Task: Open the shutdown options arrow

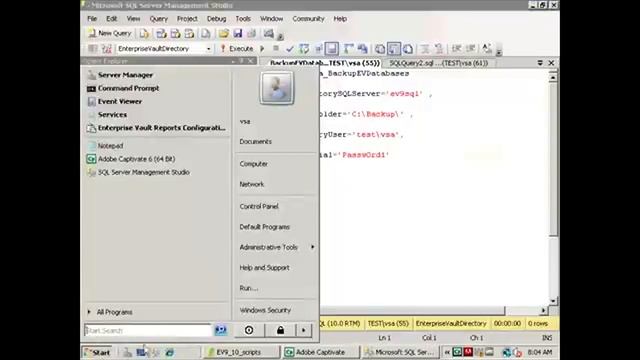Action: (304, 330)
